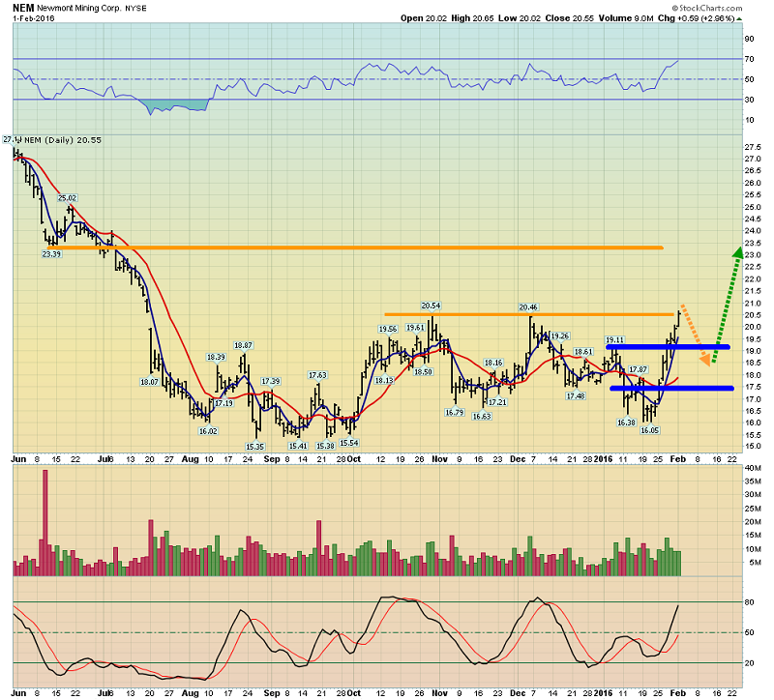Click the 80 level on stochastic axis

pos(749,602)
